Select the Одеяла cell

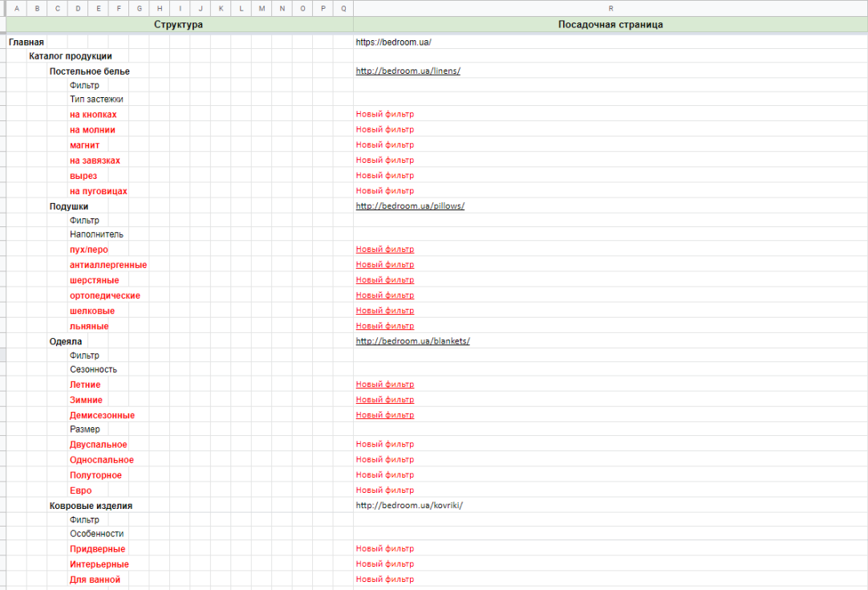coord(65,342)
